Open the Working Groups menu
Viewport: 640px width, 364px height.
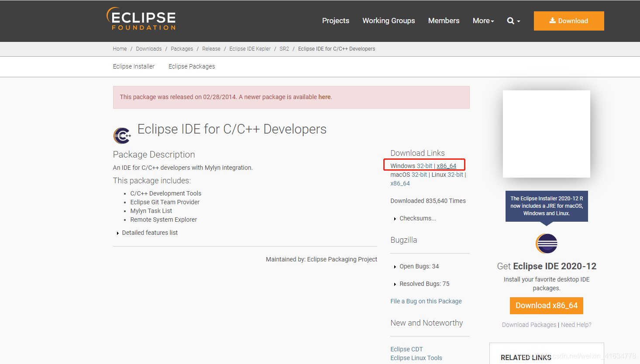pos(389,21)
